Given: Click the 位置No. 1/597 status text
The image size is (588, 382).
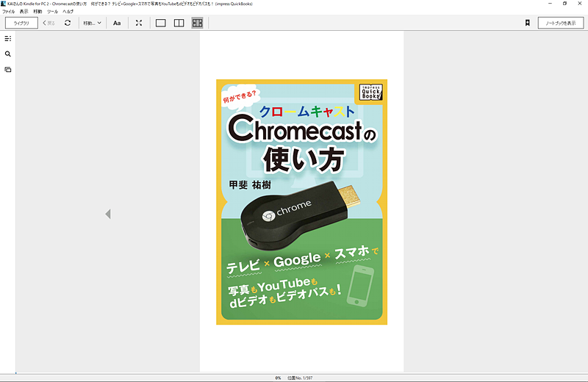Looking at the screenshot, I should (300, 378).
